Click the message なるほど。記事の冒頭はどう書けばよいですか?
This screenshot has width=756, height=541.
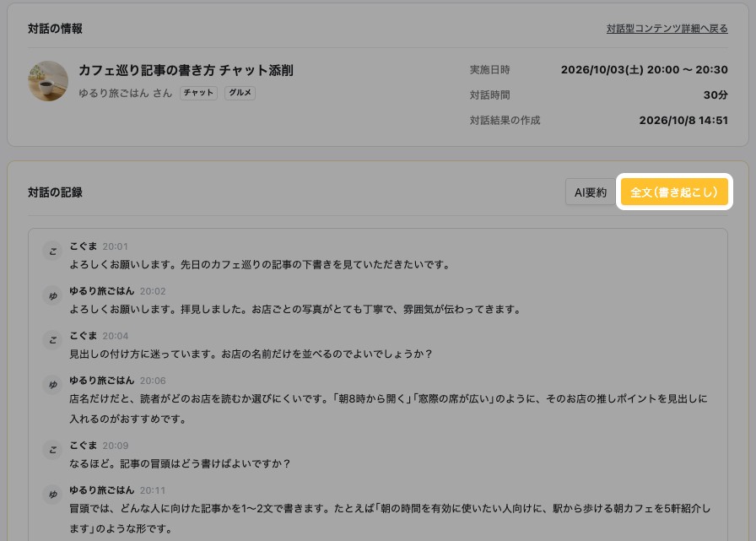[180, 464]
